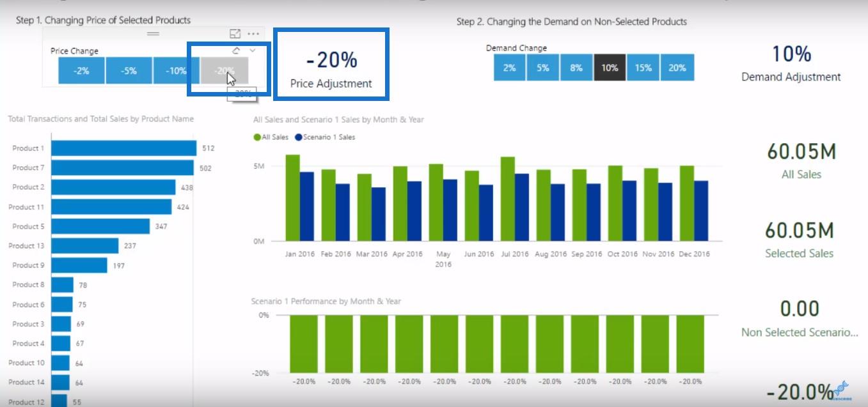
Task: Click the Jun 2016 axis label
Action: tap(478, 254)
